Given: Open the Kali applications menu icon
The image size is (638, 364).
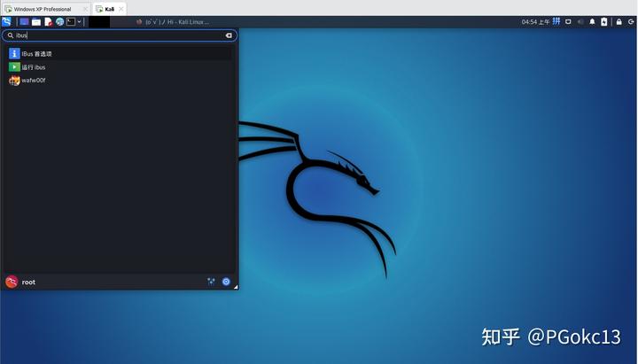Looking at the screenshot, I should pyautogui.click(x=6, y=21).
